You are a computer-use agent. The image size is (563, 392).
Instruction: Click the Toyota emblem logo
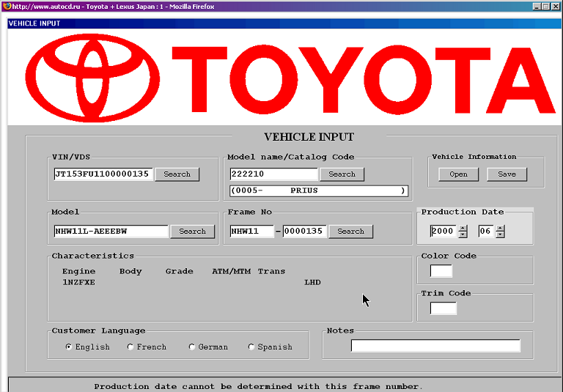click(x=92, y=78)
